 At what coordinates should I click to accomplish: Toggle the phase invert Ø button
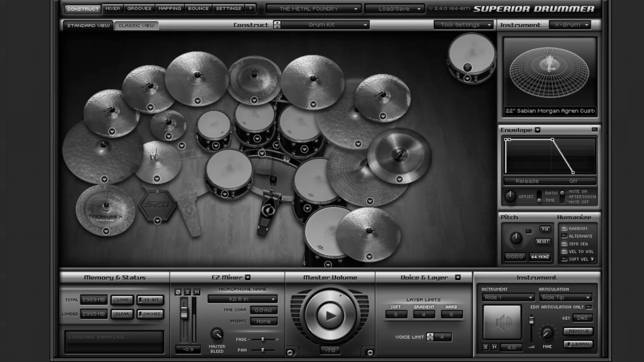tap(178, 292)
